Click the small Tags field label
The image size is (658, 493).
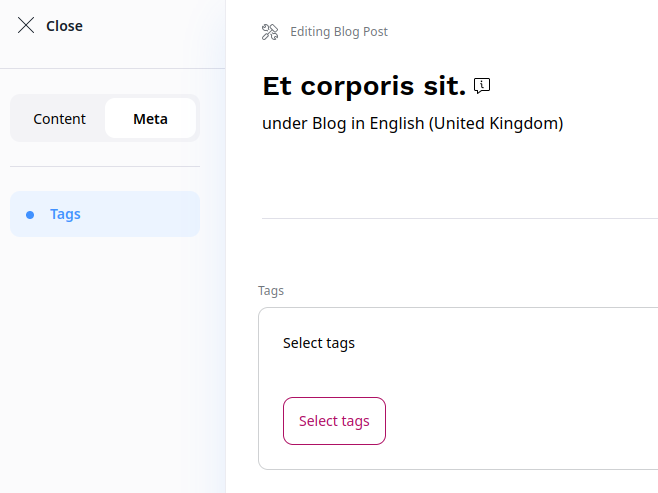[x=271, y=290]
